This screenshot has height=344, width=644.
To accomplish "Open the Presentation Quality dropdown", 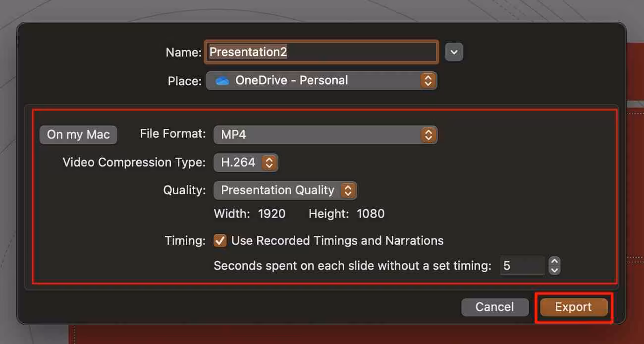I will 285,190.
